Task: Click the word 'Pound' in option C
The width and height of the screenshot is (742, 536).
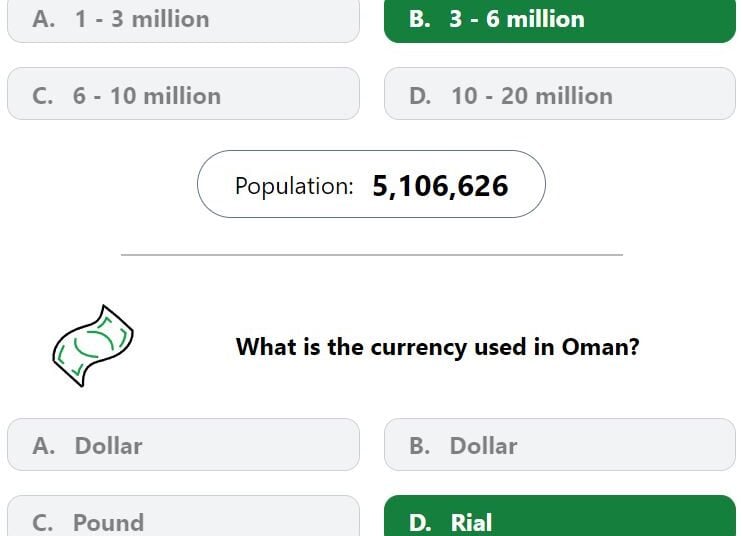Action: 108,523
